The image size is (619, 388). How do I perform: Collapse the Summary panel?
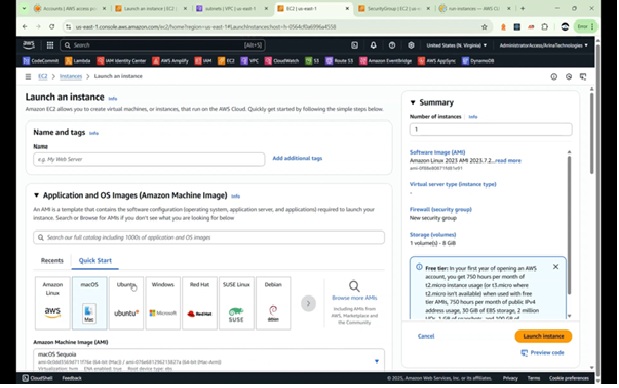pos(413,103)
